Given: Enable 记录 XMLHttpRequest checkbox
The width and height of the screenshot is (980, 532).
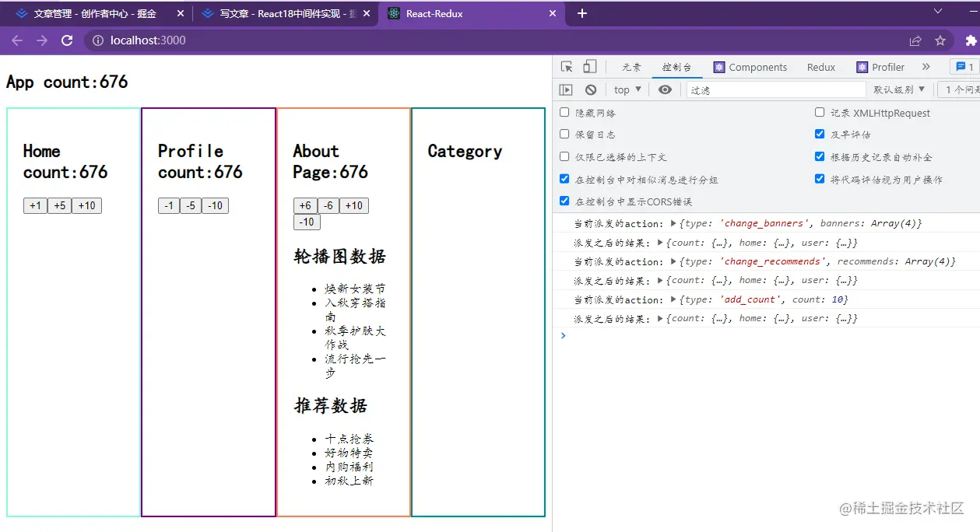Looking at the screenshot, I should click(x=820, y=112).
